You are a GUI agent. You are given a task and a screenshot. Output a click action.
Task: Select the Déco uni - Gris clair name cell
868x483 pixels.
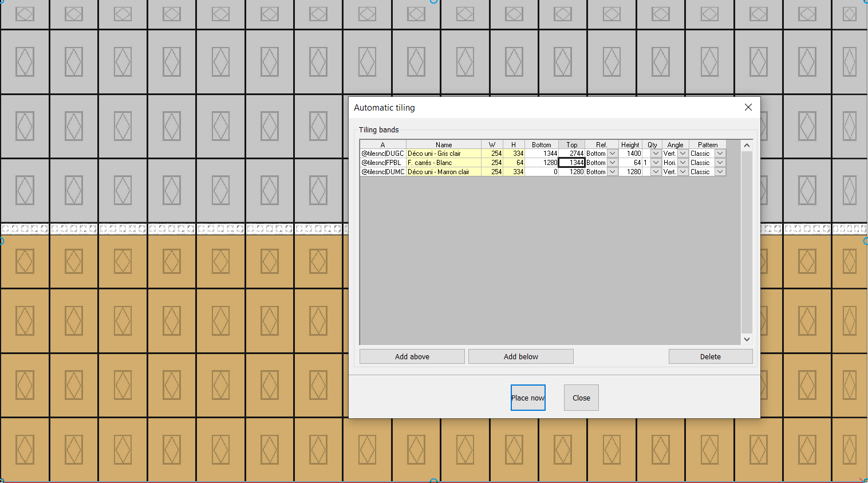(443, 154)
